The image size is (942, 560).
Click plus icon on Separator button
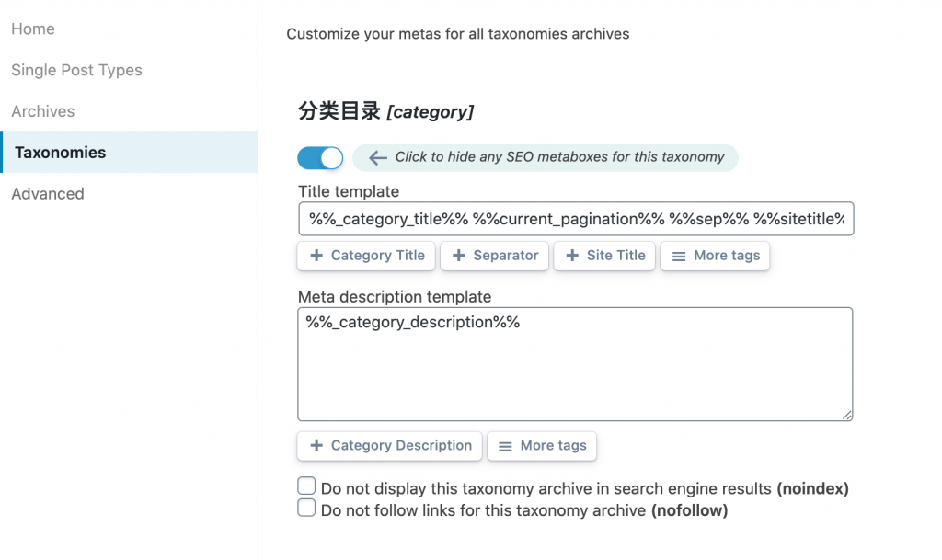click(x=458, y=256)
